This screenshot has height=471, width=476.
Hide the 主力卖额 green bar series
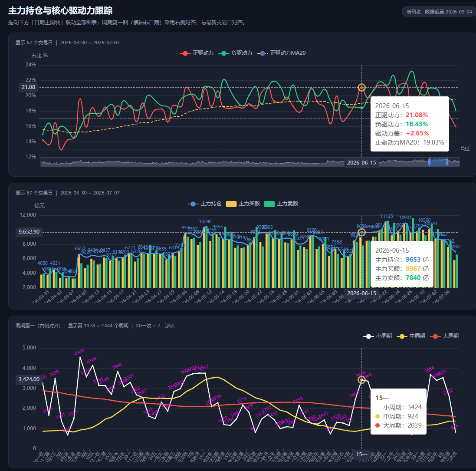pos(281,204)
